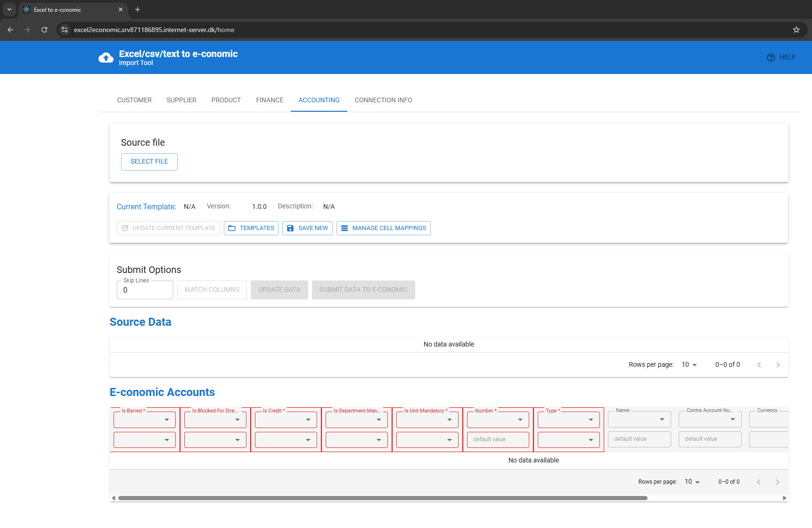Open the Is Credit column dropdown
812x528 pixels.
[286, 420]
